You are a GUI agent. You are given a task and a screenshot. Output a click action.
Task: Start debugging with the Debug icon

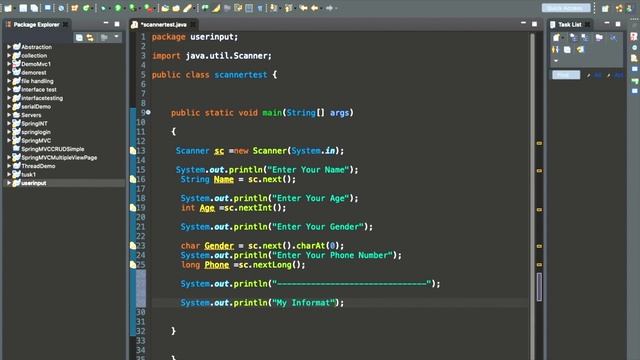(104, 8)
